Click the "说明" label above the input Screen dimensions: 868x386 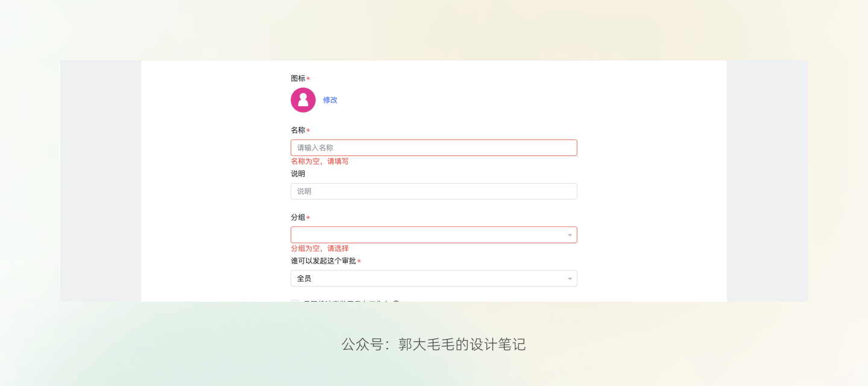(x=298, y=173)
